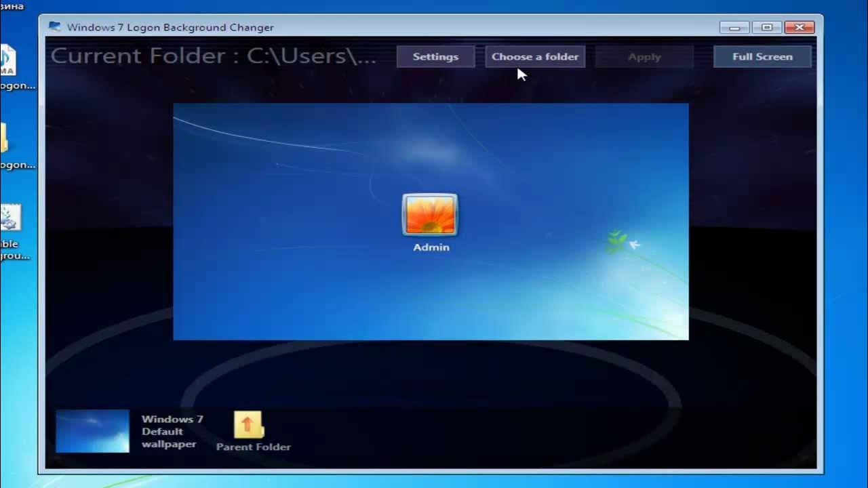Image resolution: width=868 pixels, height=488 pixels.
Task: Open the Parent Folder icon
Action: pyautogui.click(x=249, y=425)
